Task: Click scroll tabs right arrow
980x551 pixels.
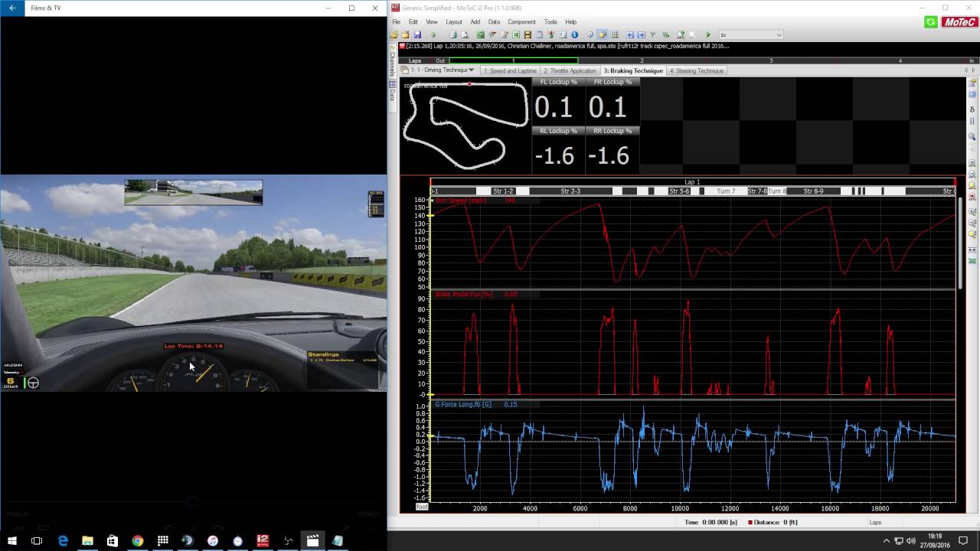Action: point(974,70)
